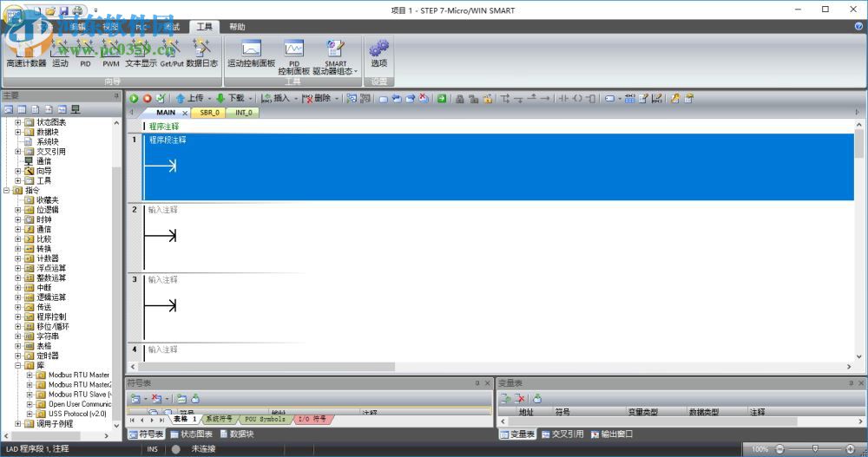This screenshot has width=868, height=457.
Task: Click the 下载 download button
Action: pyautogui.click(x=230, y=99)
